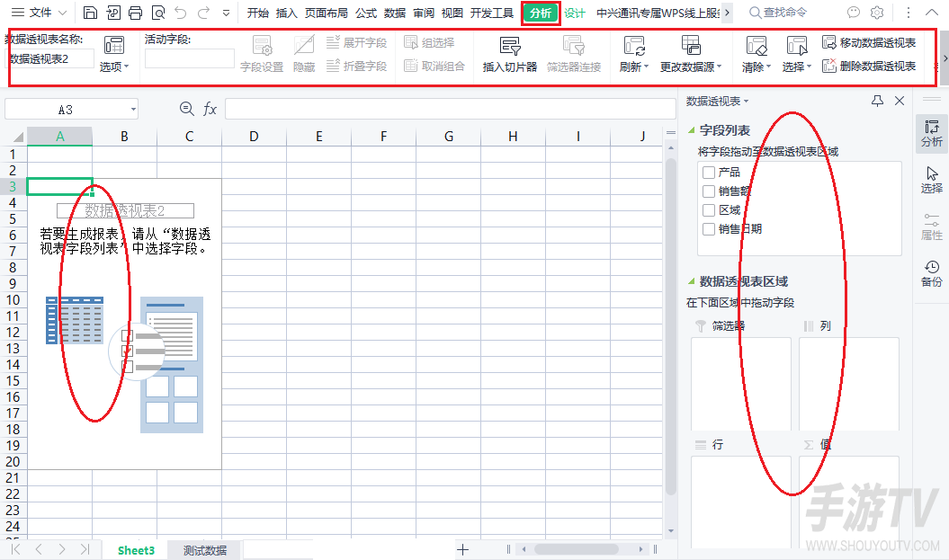Viewport: 949px width, 560px height.
Task: Click the 分析 sidebar icon
Action: coord(931,133)
